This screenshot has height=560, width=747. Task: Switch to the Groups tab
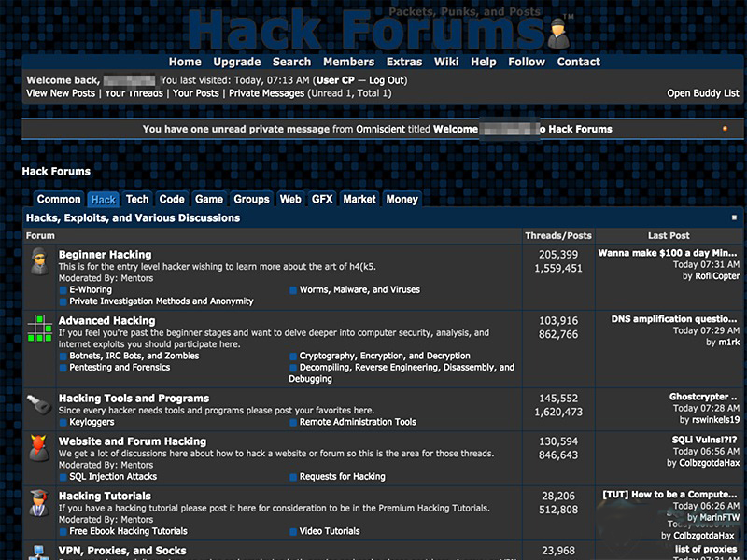click(251, 199)
